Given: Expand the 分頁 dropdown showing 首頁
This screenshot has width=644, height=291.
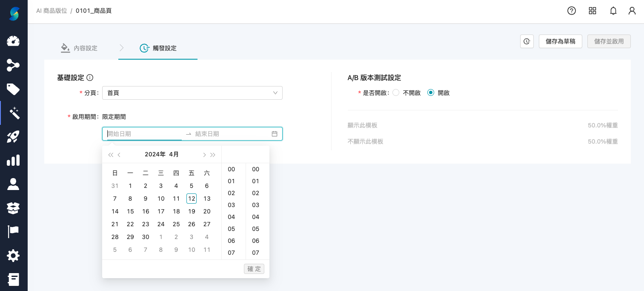Looking at the screenshot, I should pos(192,93).
